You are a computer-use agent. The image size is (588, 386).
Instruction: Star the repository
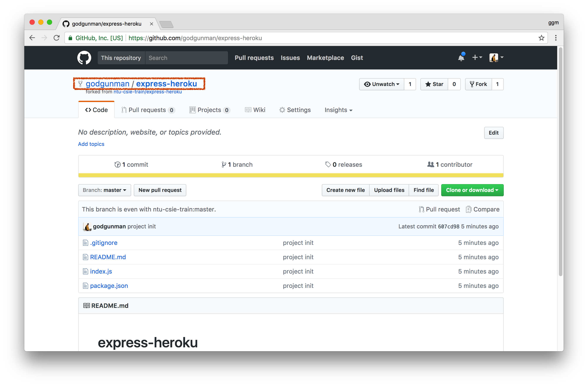coord(434,84)
